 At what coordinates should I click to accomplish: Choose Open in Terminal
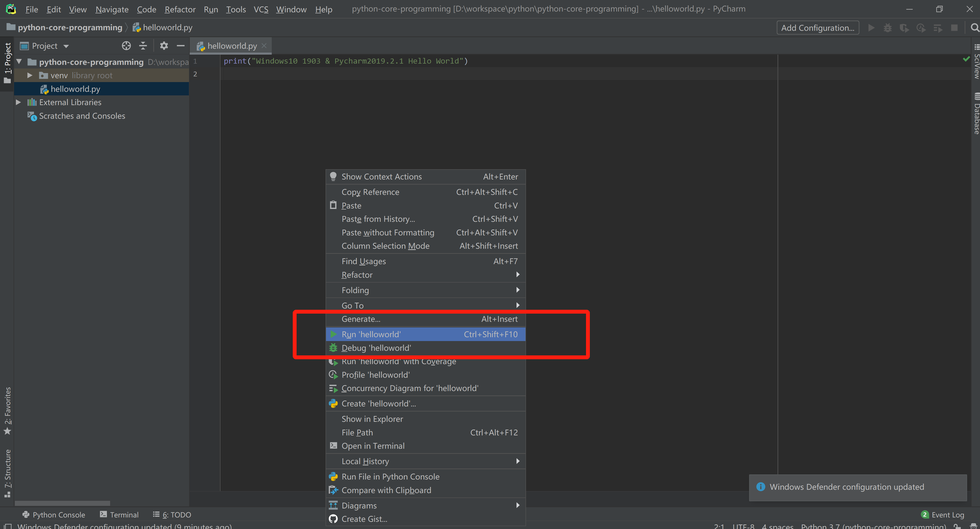pyautogui.click(x=425, y=446)
